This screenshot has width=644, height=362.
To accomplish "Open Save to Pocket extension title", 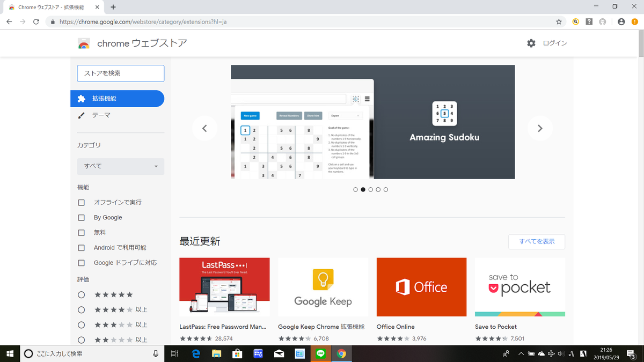I will 496,327.
